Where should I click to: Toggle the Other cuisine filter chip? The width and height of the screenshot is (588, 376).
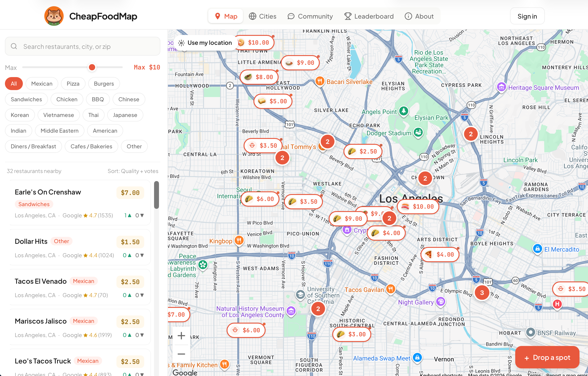click(x=134, y=146)
